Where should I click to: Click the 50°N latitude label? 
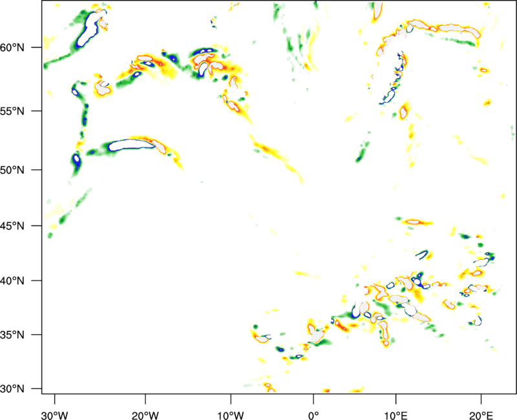pyautogui.click(x=12, y=170)
